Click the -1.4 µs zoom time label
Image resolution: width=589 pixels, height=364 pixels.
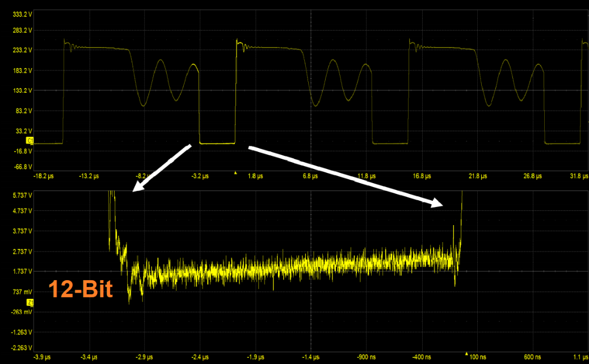point(310,357)
